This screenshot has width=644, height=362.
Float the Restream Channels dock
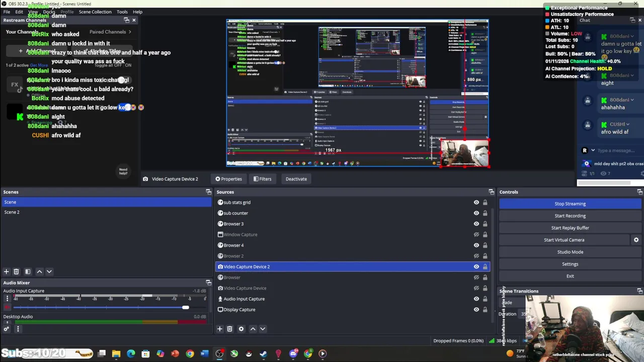tap(126, 20)
